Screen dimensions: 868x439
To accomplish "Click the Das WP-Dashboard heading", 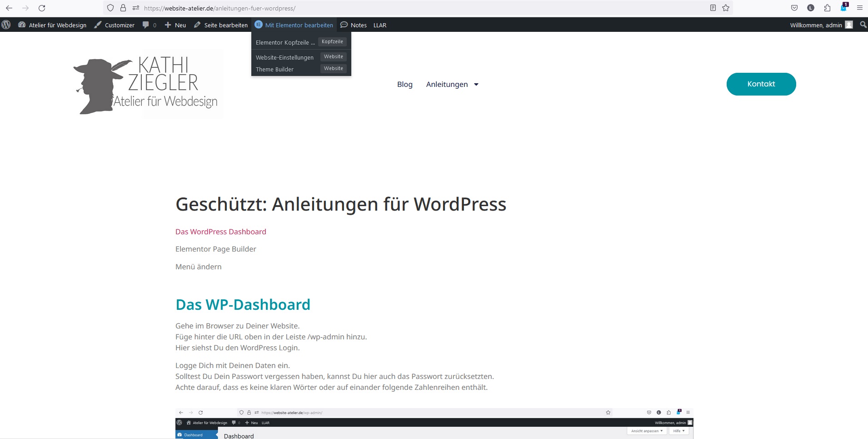I will tap(243, 304).
